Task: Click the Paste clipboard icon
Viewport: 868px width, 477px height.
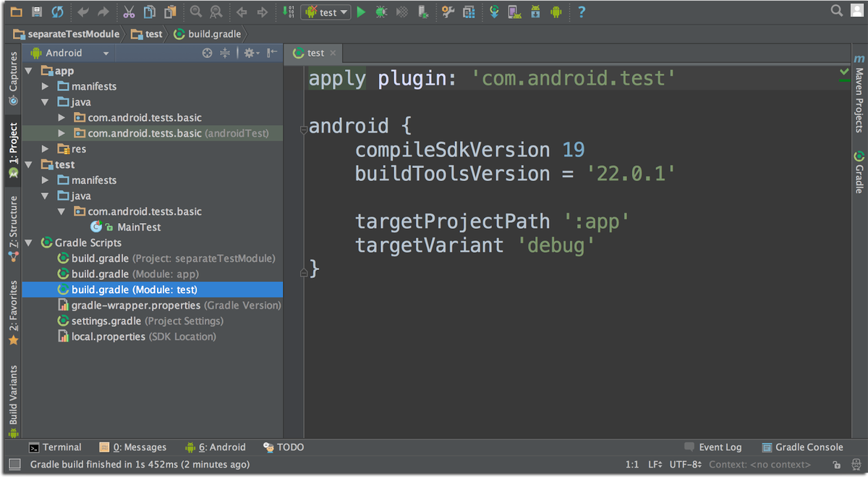Action: pos(170,12)
